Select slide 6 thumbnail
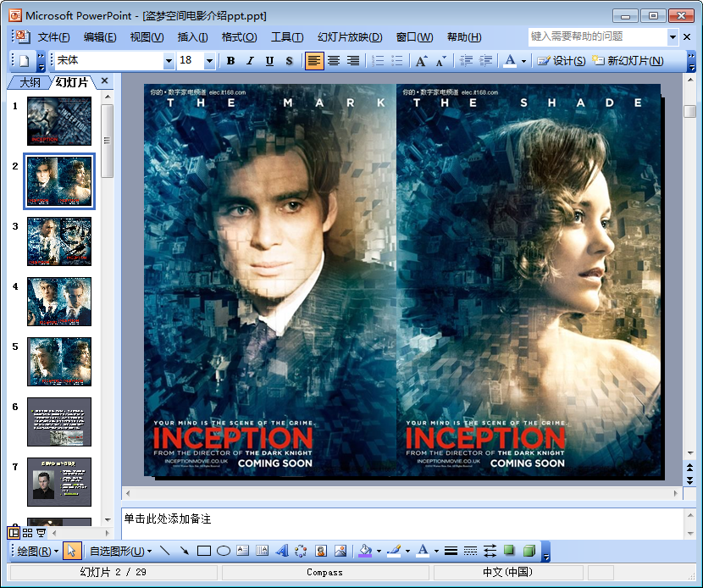Screen dimensions: 703x588 [59, 422]
